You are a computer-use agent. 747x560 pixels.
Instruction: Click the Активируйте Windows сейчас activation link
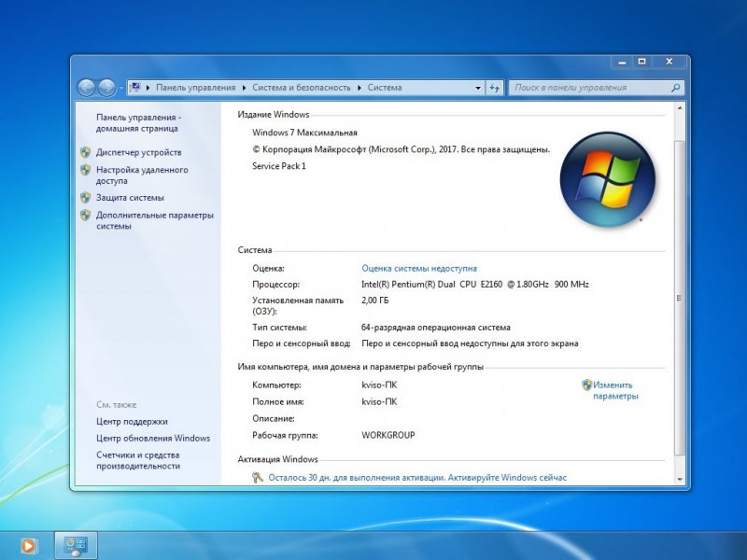click(x=507, y=478)
